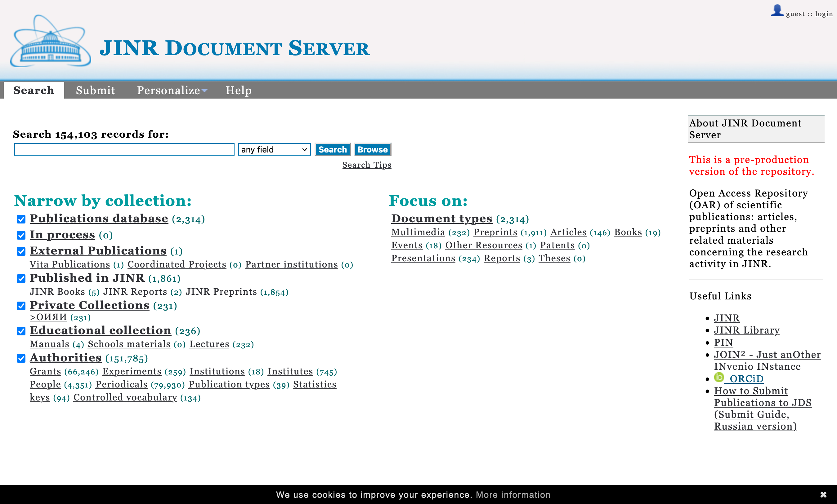The height and width of the screenshot is (504, 837).
Task: Open Institutions link
Action: (x=217, y=372)
